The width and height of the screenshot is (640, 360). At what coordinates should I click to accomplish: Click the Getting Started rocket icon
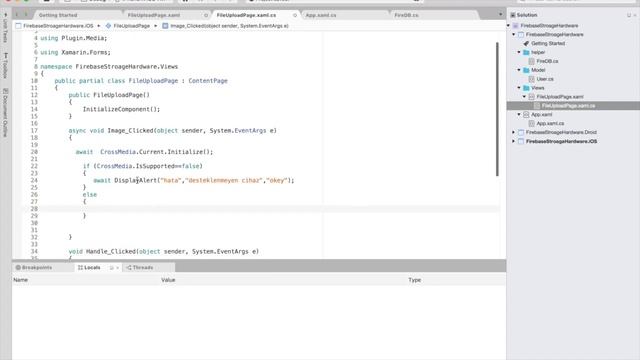[526, 43]
